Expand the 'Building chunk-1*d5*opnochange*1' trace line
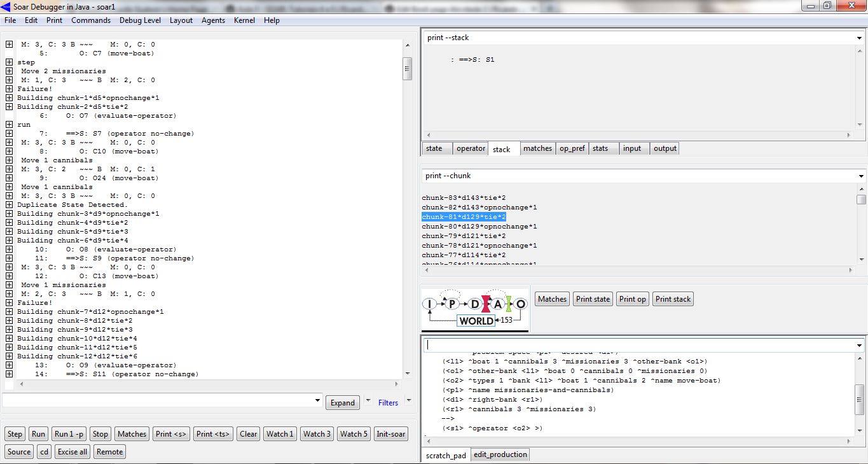Image resolution: width=868 pixels, height=464 pixels. coord(10,98)
